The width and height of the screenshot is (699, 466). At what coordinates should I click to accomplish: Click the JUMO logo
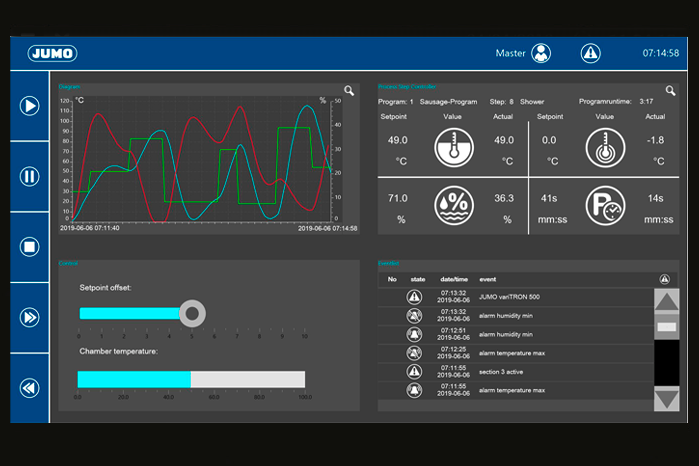53,54
